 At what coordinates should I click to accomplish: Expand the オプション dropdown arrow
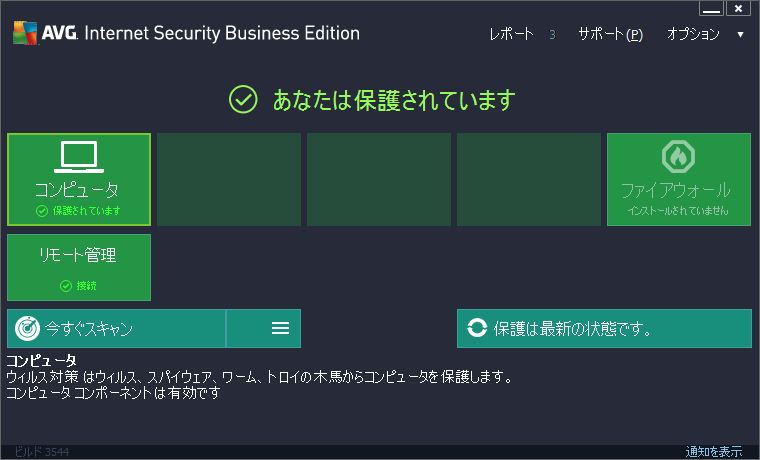[x=740, y=34]
